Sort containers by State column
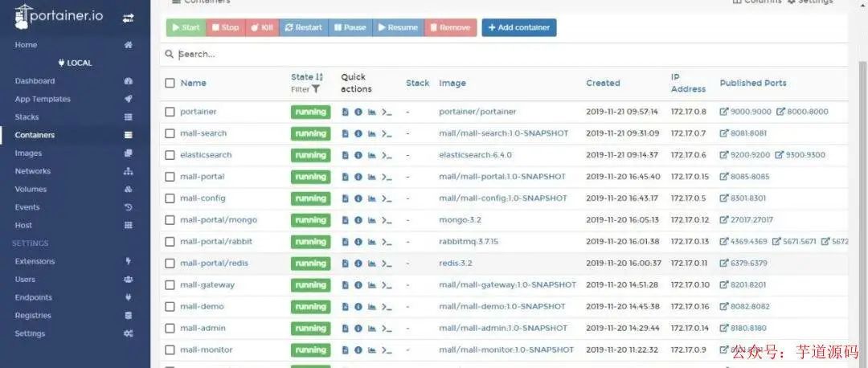The height and width of the screenshot is (368, 868). click(x=307, y=77)
